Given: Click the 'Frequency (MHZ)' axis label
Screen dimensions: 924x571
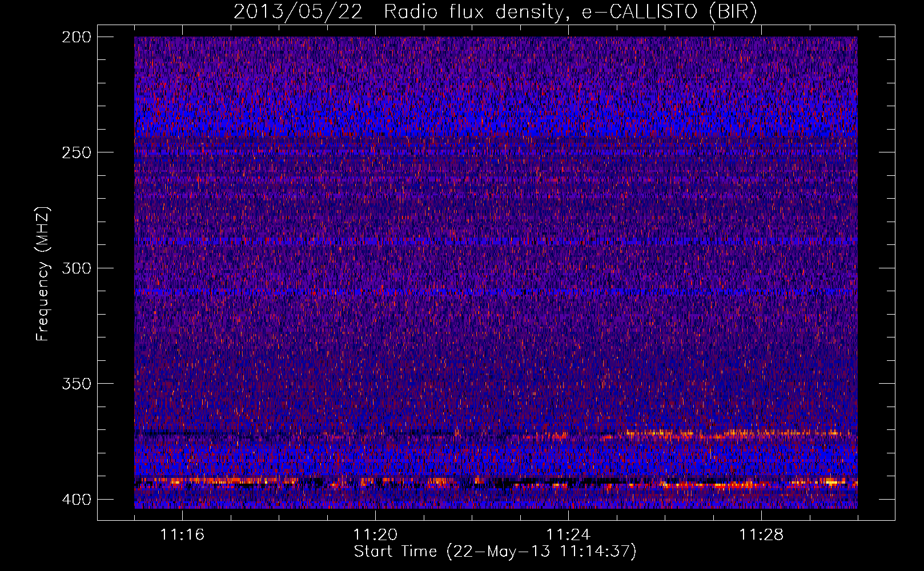Looking at the screenshot, I should point(43,274).
